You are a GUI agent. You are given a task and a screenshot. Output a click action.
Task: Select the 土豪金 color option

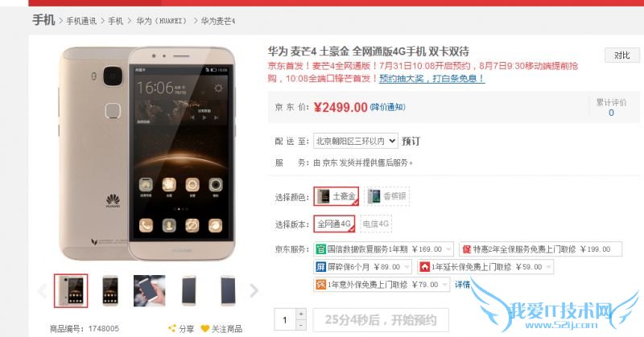click(336, 196)
